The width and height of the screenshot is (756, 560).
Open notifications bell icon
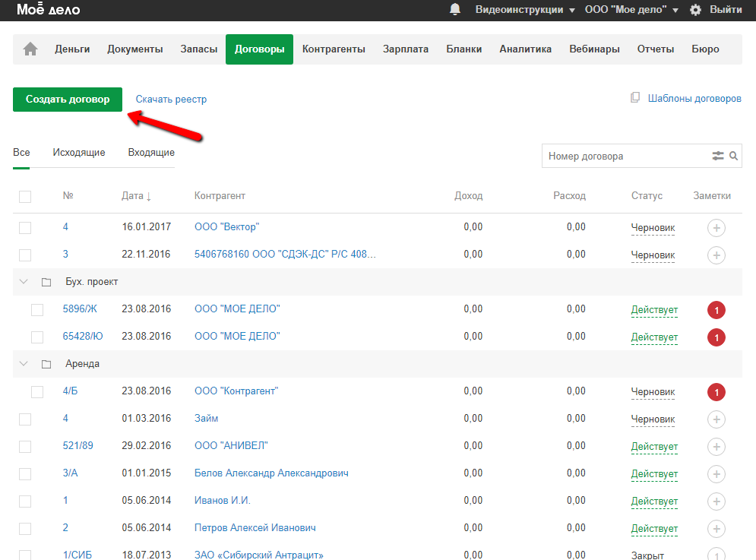pyautogui.click(x=455, y=10)
